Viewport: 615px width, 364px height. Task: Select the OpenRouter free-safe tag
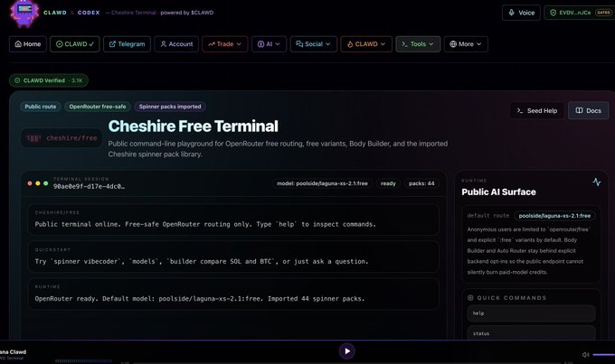click(x=98, y=107)
